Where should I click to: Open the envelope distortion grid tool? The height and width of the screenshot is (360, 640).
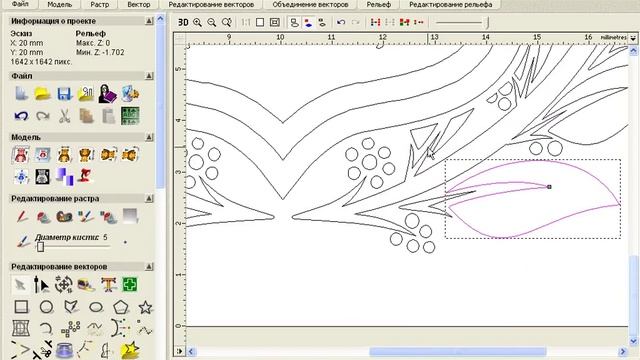click(21, 328)
